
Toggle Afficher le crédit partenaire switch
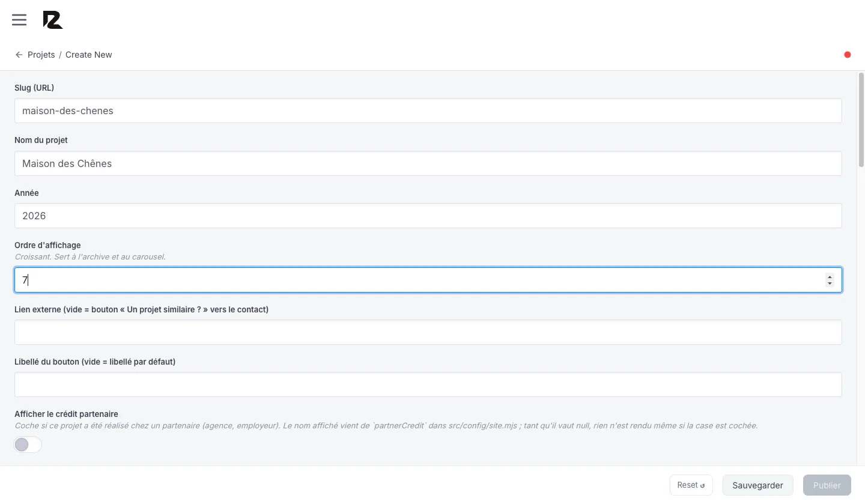tap(28, 445)
